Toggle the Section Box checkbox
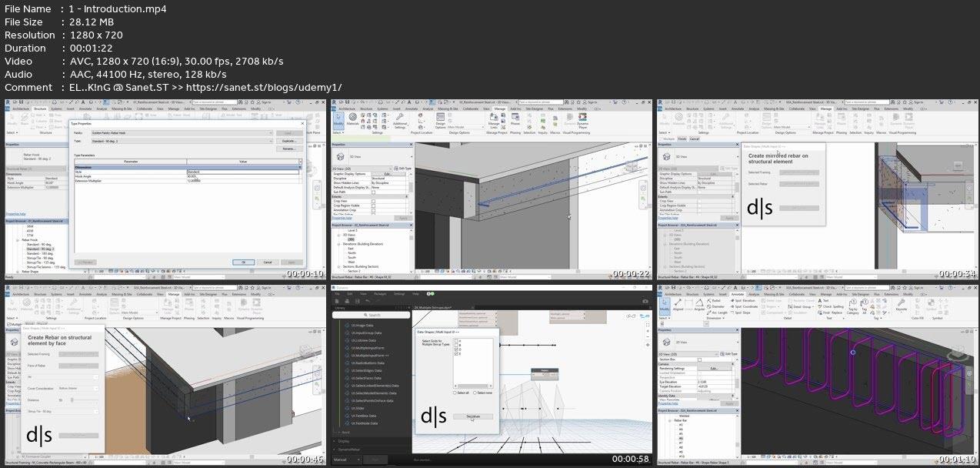980x468 pixels. [x=699, y=359]
